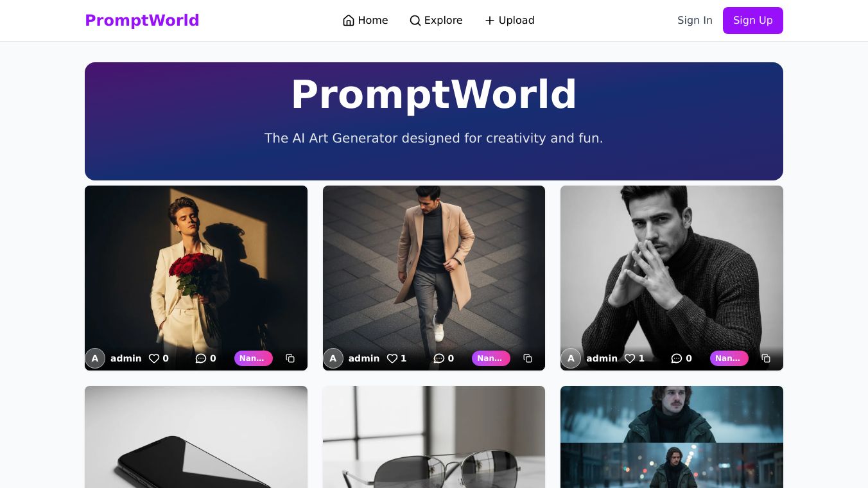The width and height of the screenshot is (868, 488).
Task: Click the Sign In link
Action: 695,21
